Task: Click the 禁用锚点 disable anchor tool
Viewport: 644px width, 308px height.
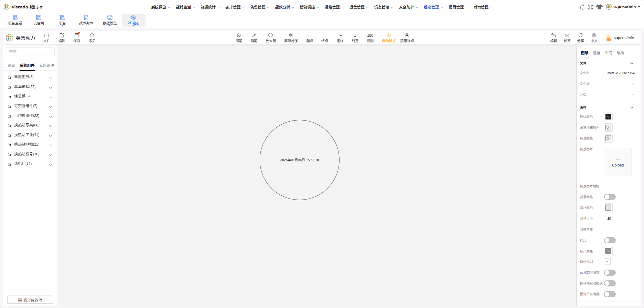Action: (407, 38)
